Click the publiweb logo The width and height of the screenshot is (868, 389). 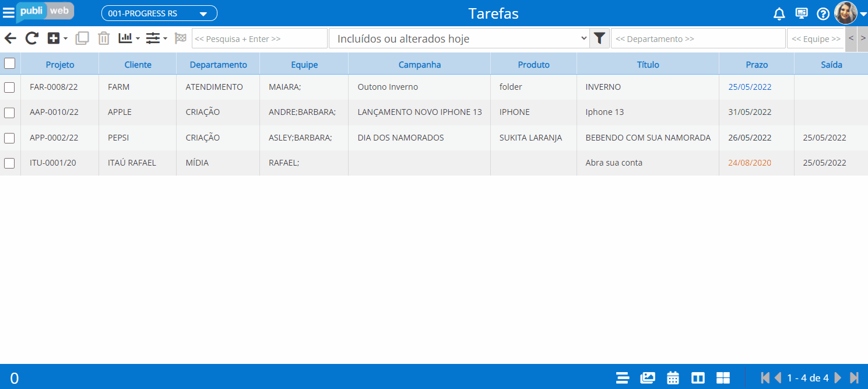click(x=45, y=12)
